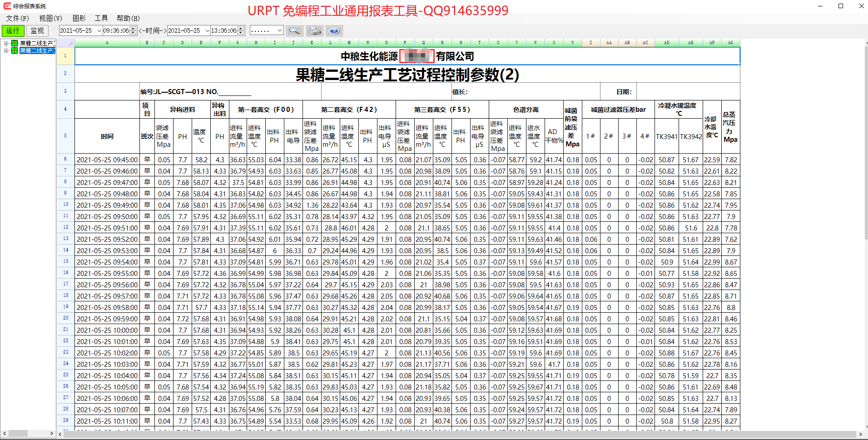The height and width of the screenshot is (440, 868).
Task: Click the select-all corner of the spreadsheet grid
Action: click(x=65, y=43)
